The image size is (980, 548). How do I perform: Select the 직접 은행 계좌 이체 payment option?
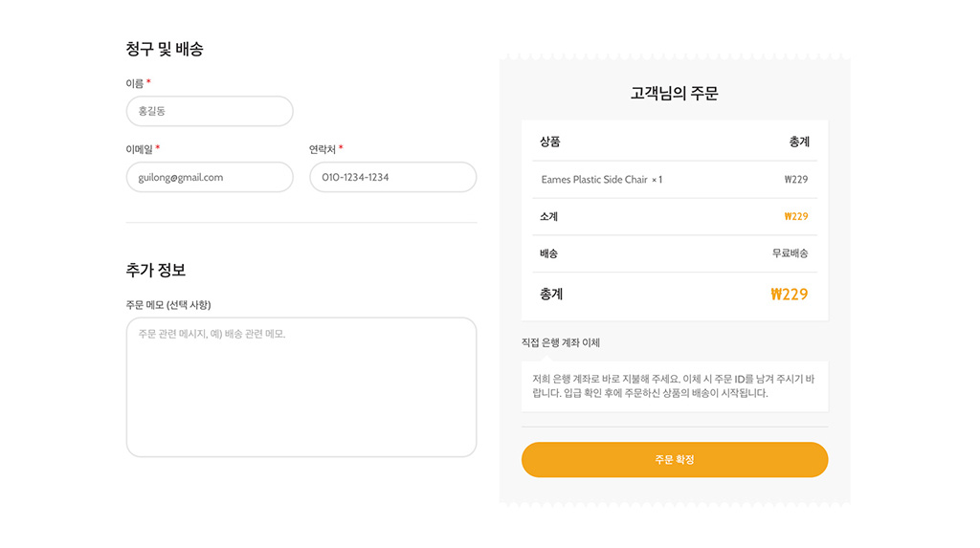[x=561, y=342]
